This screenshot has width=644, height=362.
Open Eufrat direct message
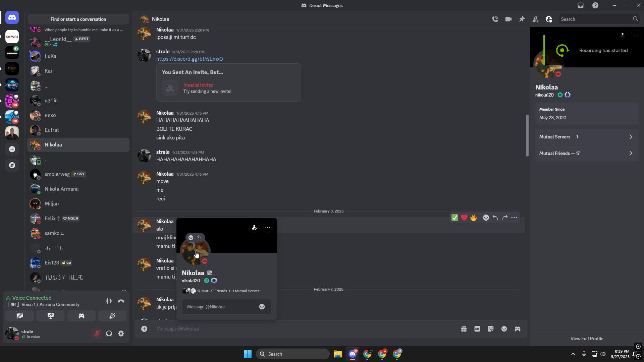(52, 130)
